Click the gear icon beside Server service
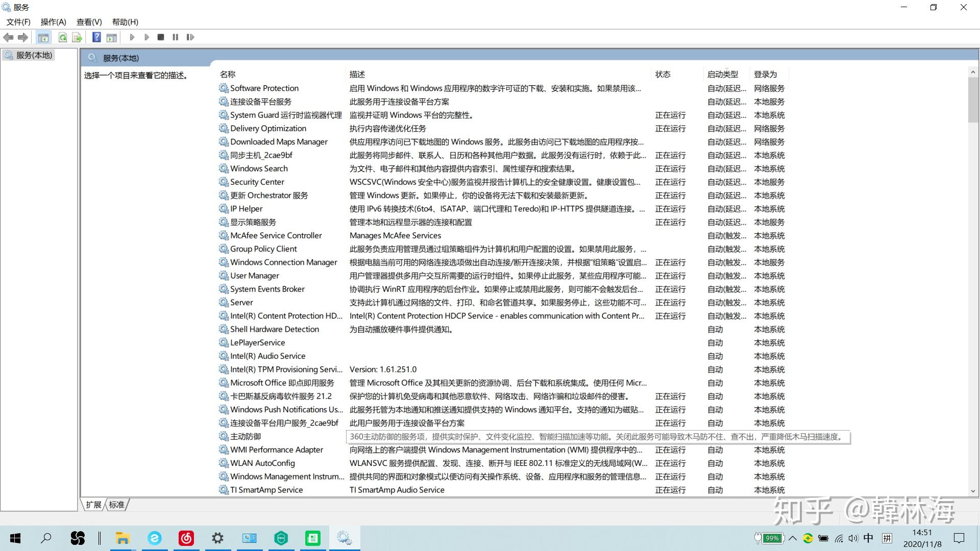The height and width of the screenshot is (551, 980). pos(224,302)
